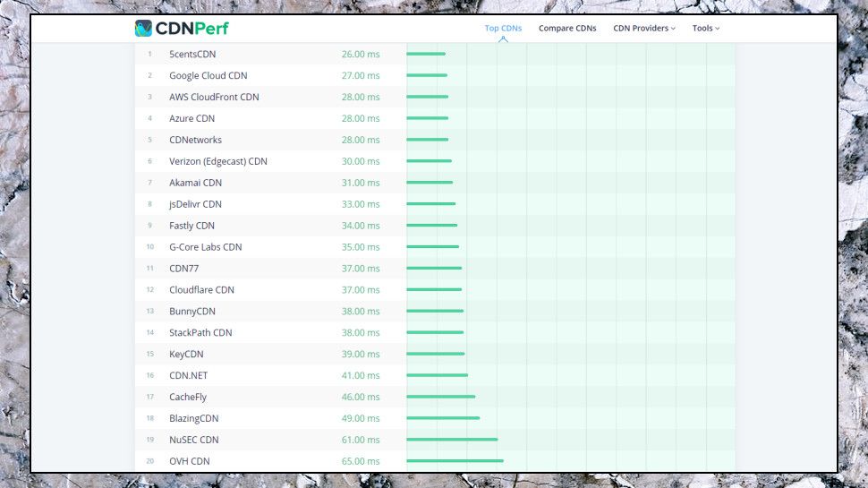This screenshot has height=488, width=868.
Task: Select the AWS CloudFront CDN row
Action: point(435,97)
